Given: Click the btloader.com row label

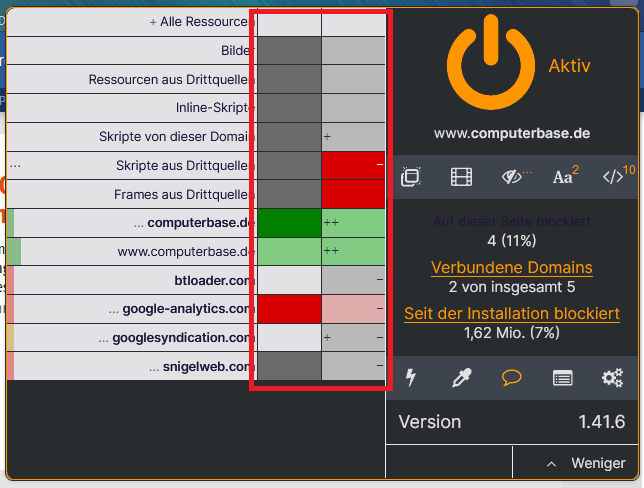Looking at the screenshot, I should pos(213,280).
